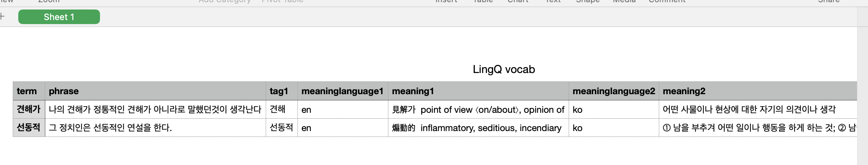Click the meaning2 header cell
Image resolution: width=868 pixels, height=165 pixels.
tap(758, 91)
